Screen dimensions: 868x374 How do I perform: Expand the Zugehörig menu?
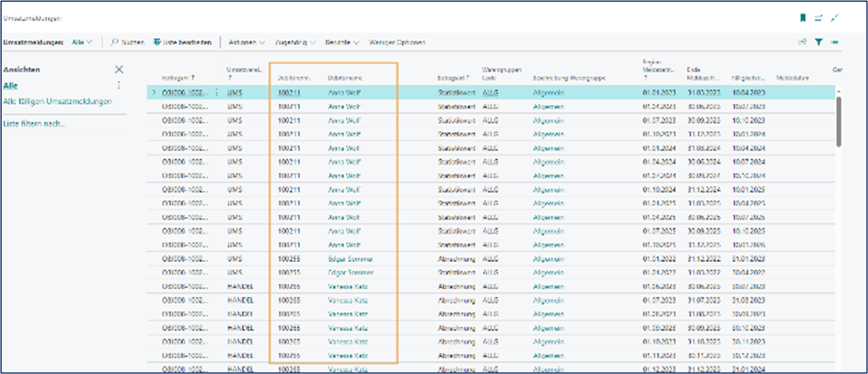click(294, 42)
